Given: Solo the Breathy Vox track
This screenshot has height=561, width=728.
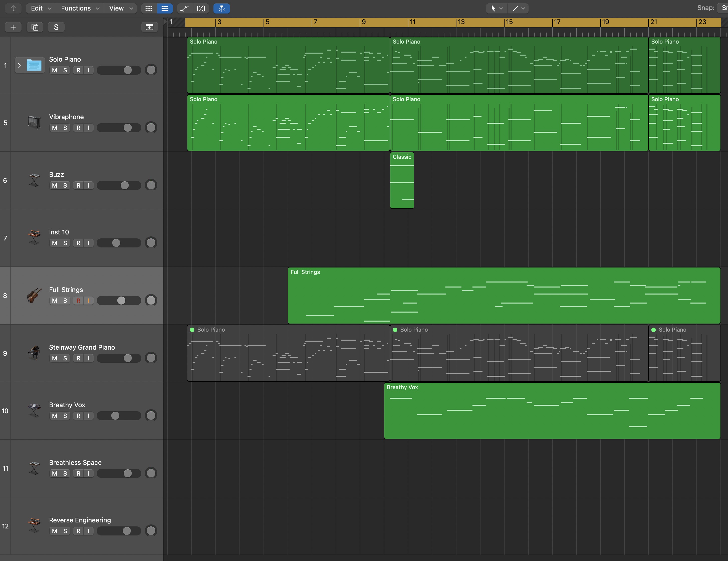Looking at the screenshot, I should click(x=65, y=416).
